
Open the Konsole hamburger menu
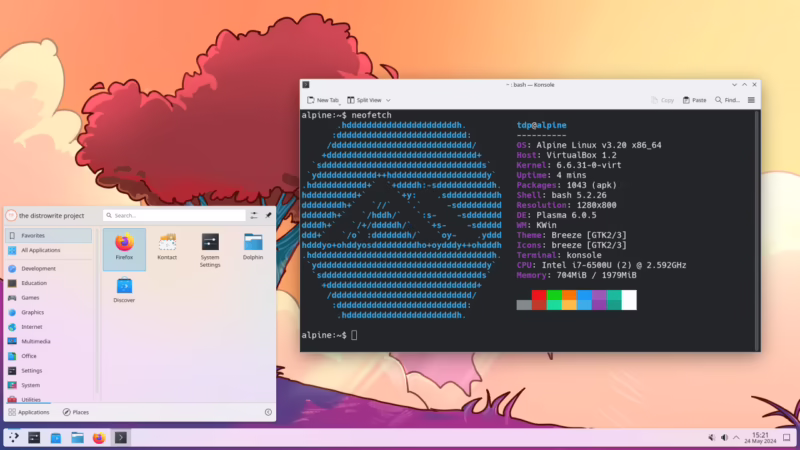click(751, 100)
